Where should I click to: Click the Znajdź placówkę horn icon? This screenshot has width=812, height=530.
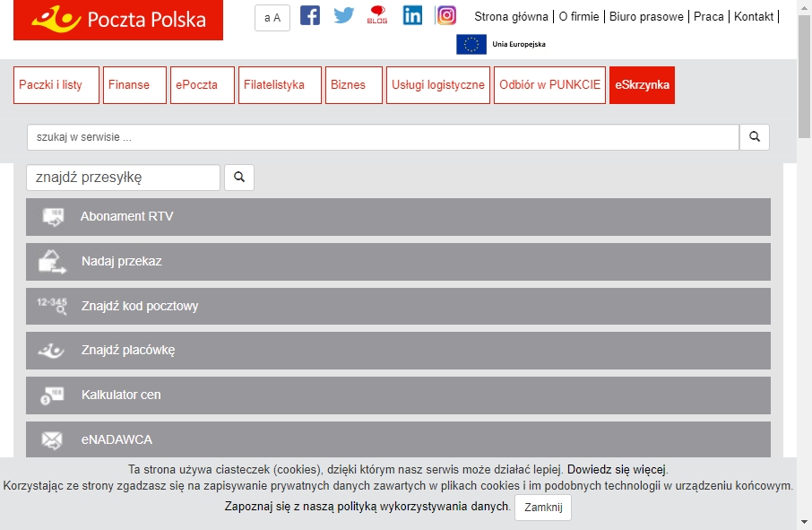[x=51, y=351]
